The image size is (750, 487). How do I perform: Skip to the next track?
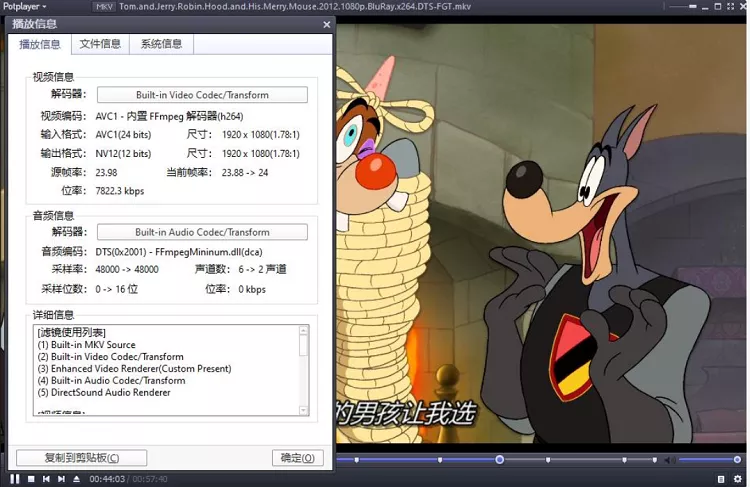click(x=61, y=479)
